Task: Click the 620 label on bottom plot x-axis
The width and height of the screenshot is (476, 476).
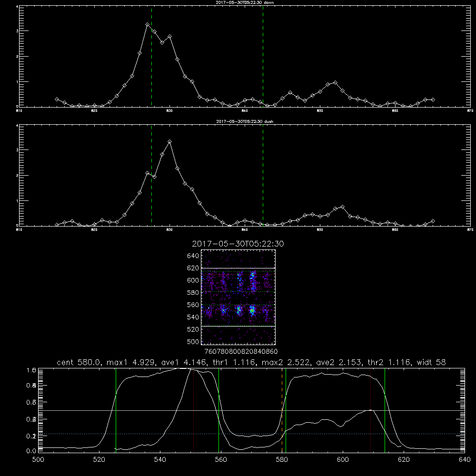Action: point(404,460)
